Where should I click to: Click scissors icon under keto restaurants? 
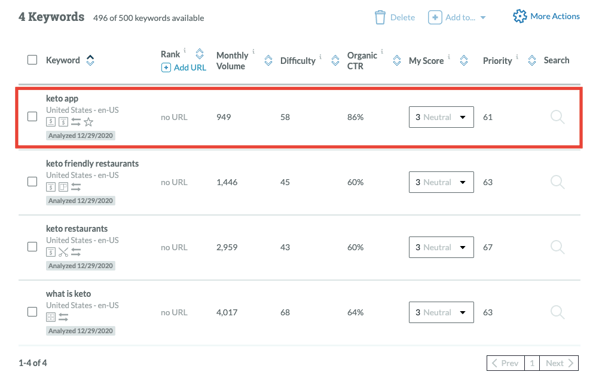pyautogui.click(x=63, y=252)
